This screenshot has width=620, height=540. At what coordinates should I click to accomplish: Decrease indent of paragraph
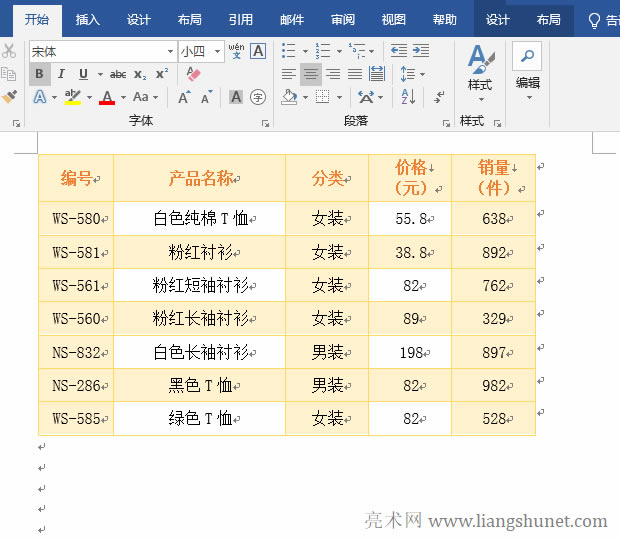398,51
